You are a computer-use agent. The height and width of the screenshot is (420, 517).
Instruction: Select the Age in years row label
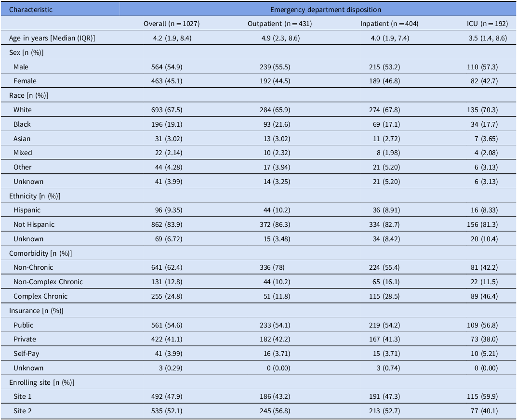tap(52, 38)
